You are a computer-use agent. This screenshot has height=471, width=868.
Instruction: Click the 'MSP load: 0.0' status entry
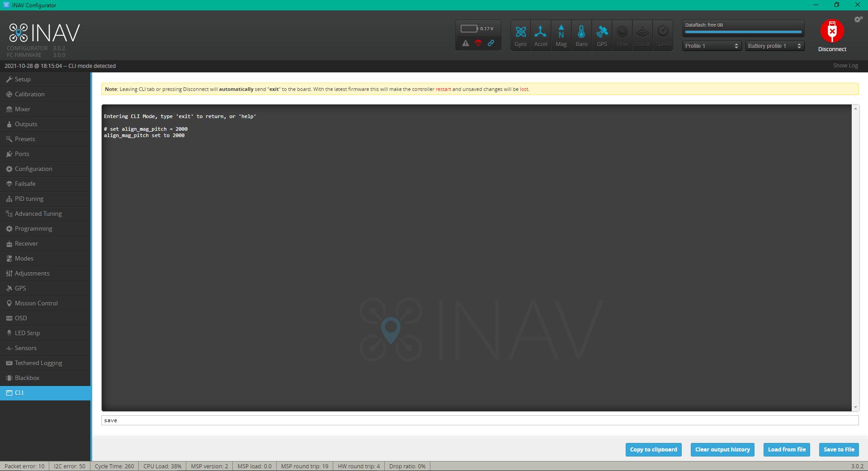click(255, 466)
